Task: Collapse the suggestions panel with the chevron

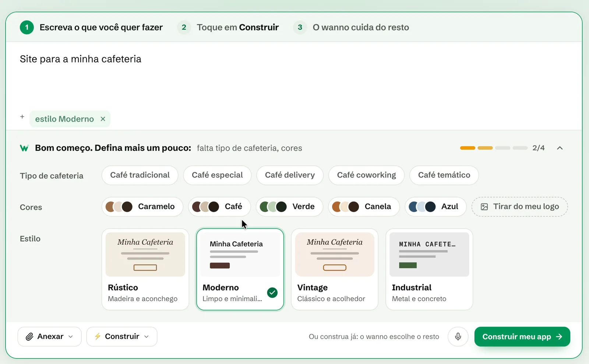Action: coord(560,148)
